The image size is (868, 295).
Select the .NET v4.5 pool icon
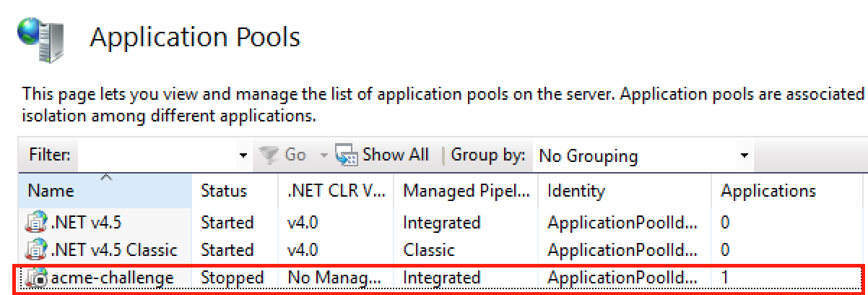[x=35, y=223]
